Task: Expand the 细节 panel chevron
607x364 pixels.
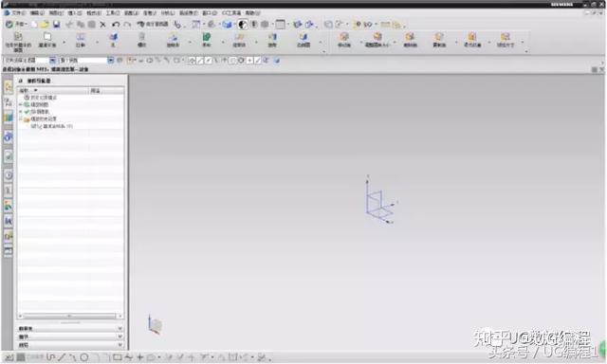Action: coord(120,337)
